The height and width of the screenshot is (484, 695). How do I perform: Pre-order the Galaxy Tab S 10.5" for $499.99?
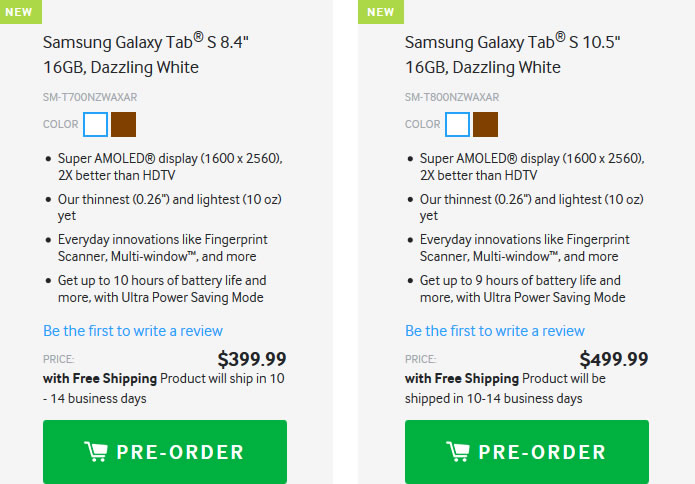527,452
